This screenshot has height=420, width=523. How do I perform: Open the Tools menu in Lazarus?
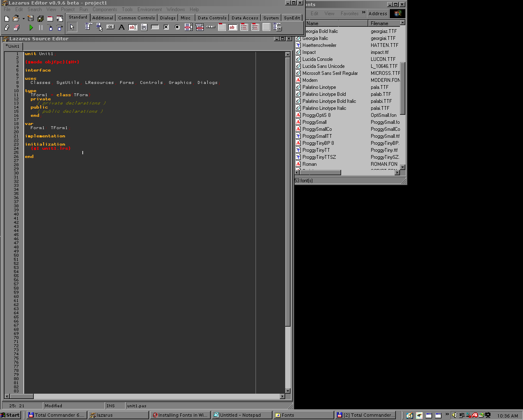tap(127, 9)
